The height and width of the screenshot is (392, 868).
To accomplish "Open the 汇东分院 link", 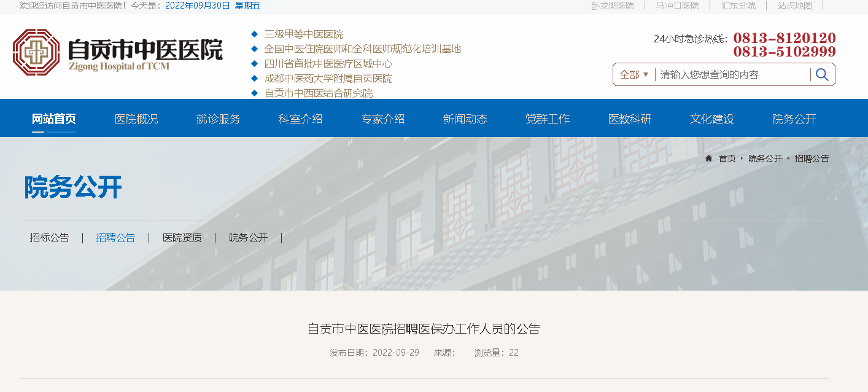I will (x=738, y=6).
